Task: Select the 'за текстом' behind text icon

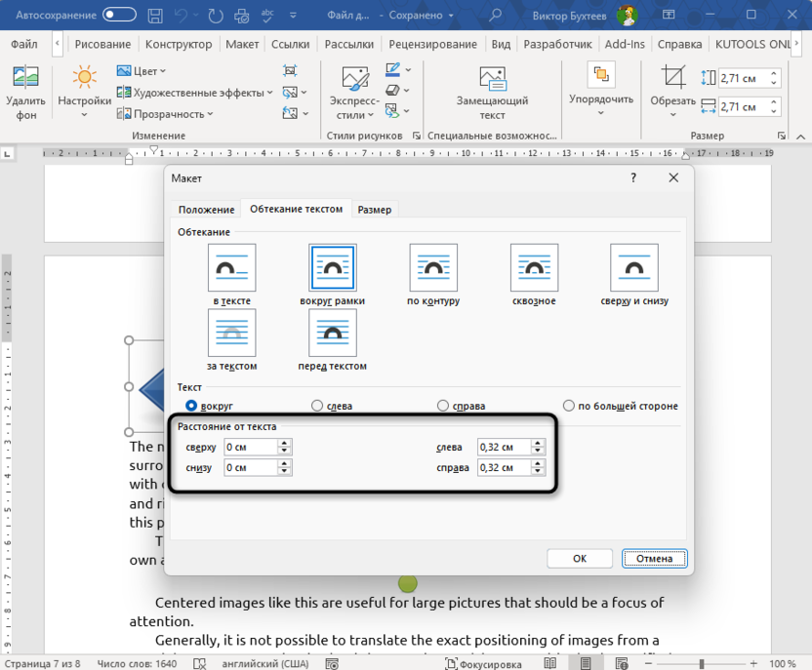Action: click(231, 334)
